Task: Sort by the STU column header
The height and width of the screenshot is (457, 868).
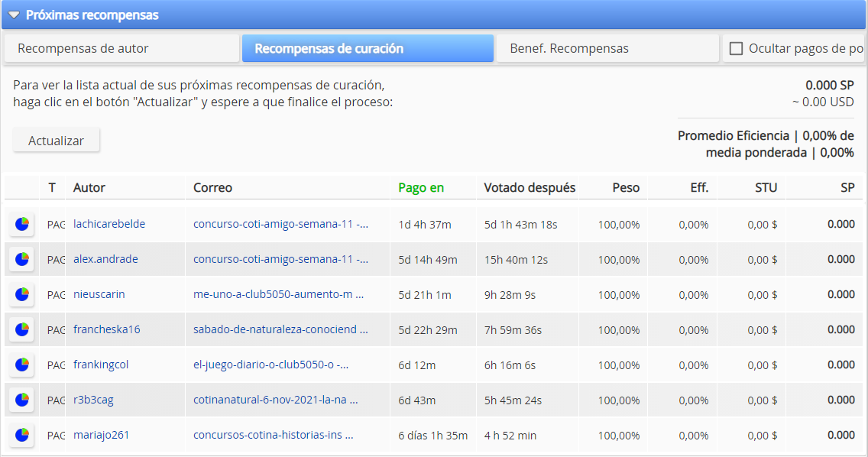Action: [766, 188]
